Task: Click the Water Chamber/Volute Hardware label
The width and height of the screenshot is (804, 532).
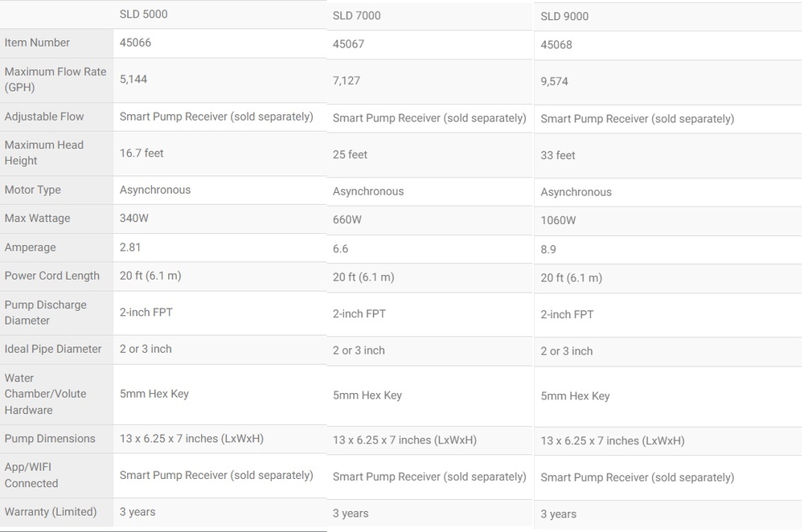Action: click(x=46, y=394)
